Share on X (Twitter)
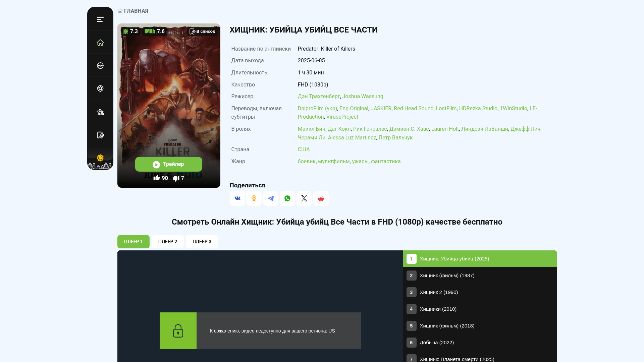The height and width of the screenshot is (362, 644). click(x=304, y=198)
